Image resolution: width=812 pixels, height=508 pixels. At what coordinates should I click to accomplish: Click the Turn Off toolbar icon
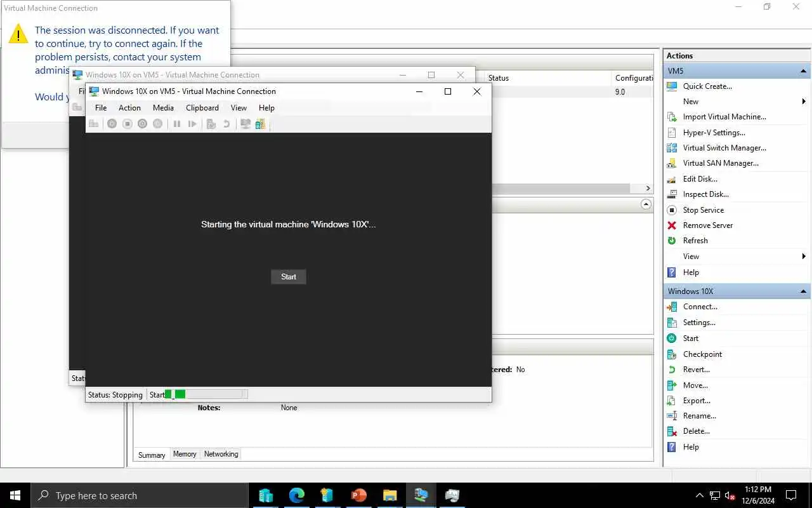[x=127, y=124]
